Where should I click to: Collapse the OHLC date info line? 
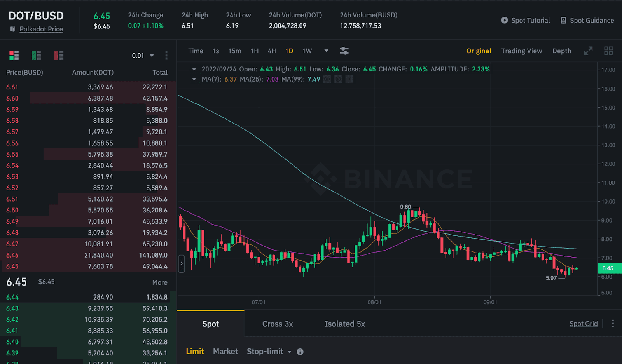tap(194, 69)
